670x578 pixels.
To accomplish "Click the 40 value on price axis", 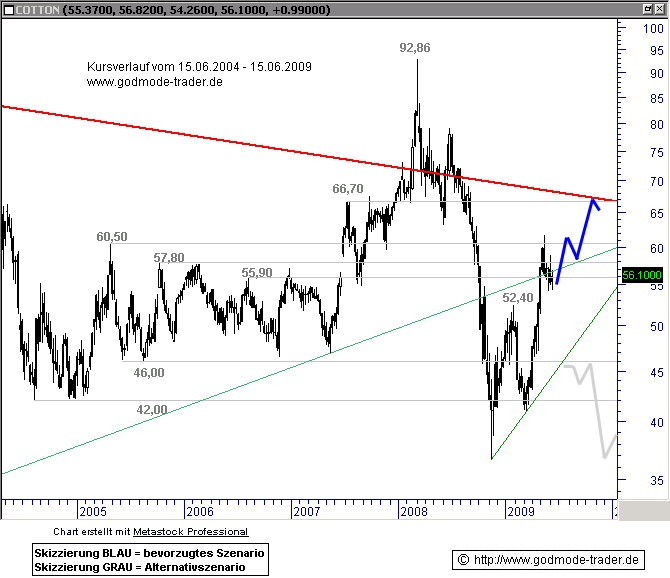I will pyautogui.click(x=657, y=422).
